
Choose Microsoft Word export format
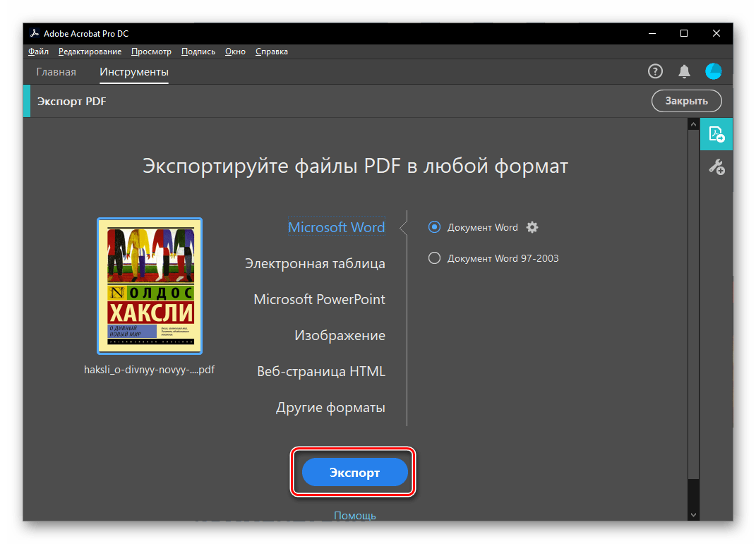337,227
